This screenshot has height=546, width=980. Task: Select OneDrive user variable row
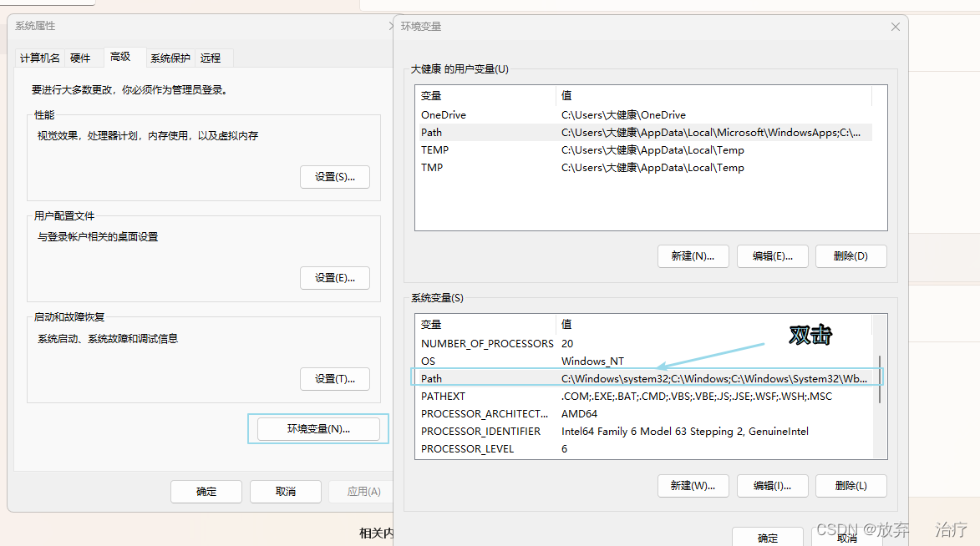pyautogui.click(x=643, y=115)
